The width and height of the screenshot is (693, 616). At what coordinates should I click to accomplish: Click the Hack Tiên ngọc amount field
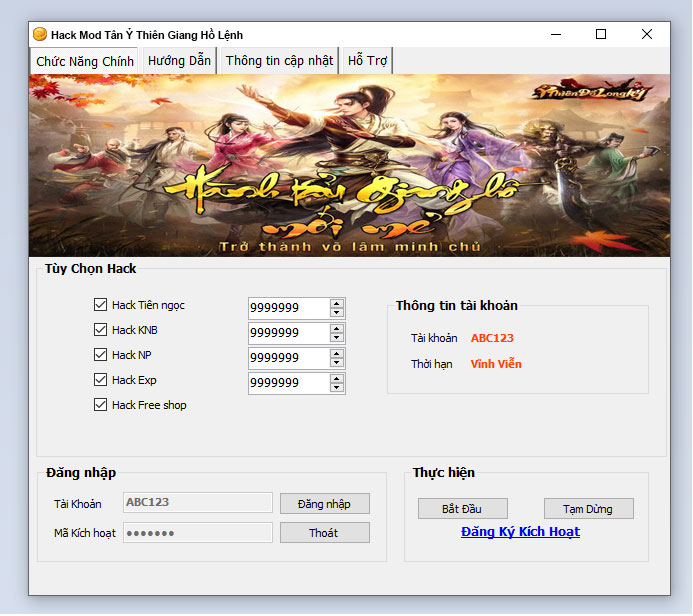pos(289,308)
